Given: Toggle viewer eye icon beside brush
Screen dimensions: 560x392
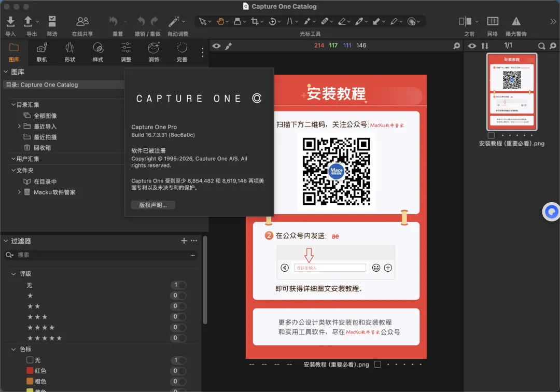Looking at the screenshot, I should [x=216, y=46].
